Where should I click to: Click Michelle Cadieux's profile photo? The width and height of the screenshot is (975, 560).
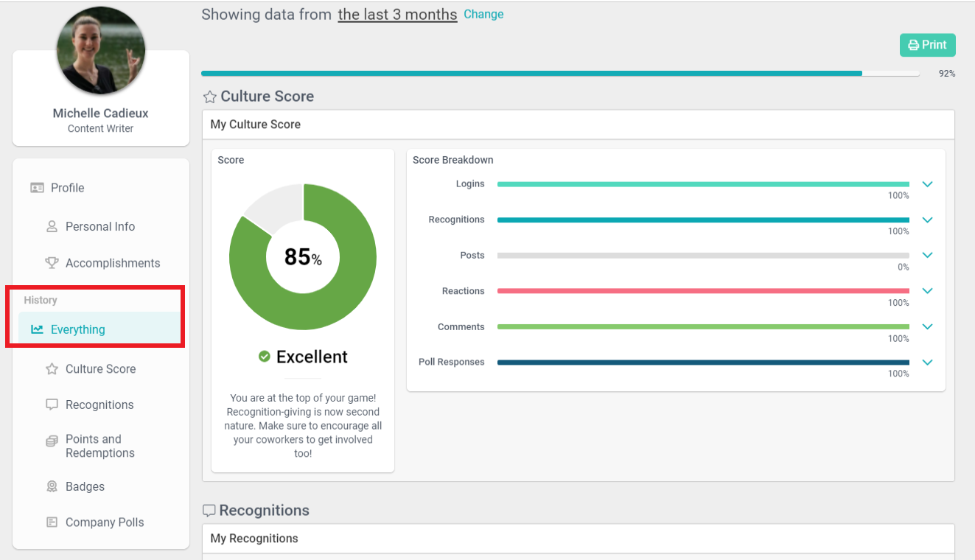[101, 50]
